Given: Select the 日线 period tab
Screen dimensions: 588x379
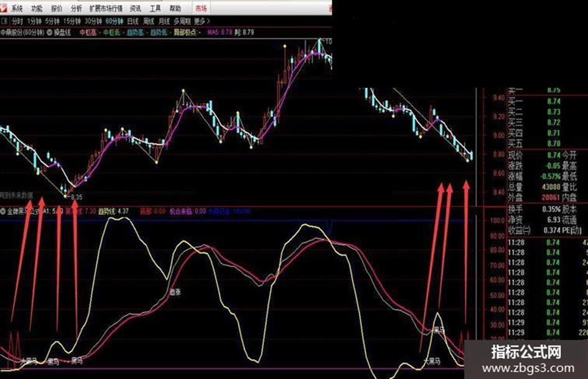Looking at the screenshot, I should pos(133,21).
